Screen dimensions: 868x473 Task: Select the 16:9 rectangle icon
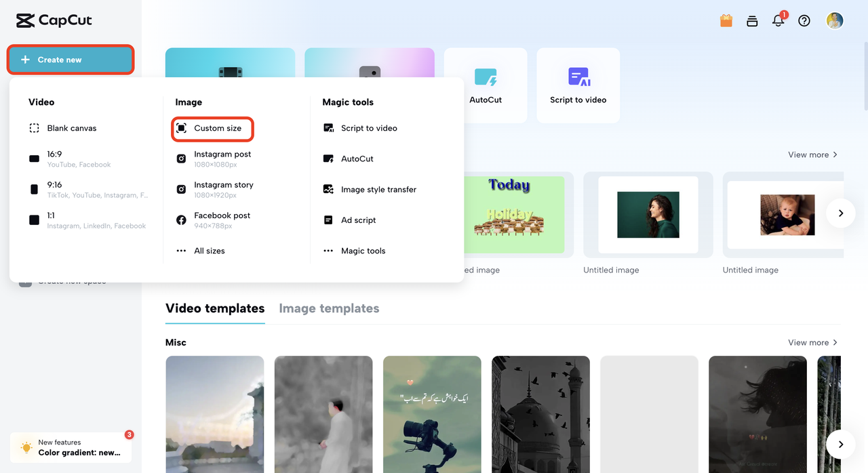point(34,159)
